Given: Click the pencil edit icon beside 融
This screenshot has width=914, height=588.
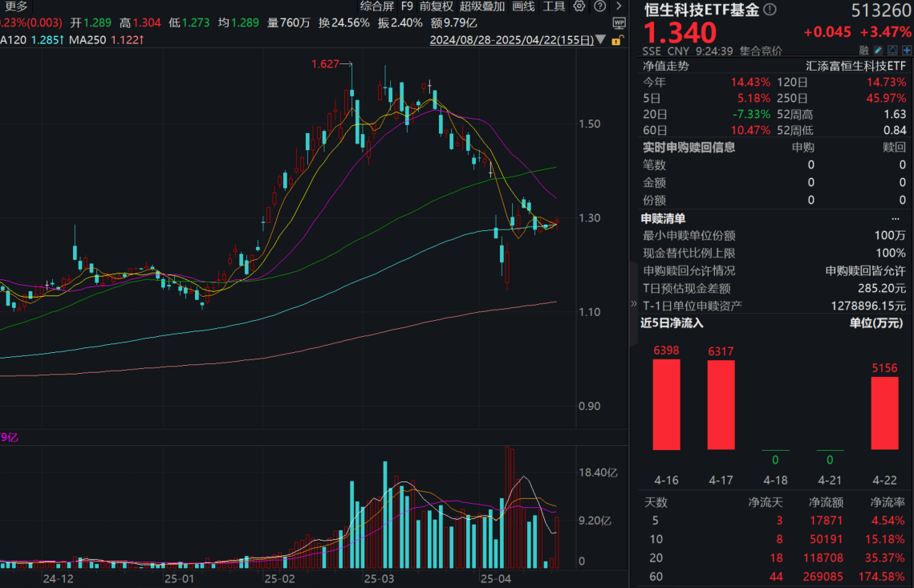Looking at the screenshot, I should (877, 50).
